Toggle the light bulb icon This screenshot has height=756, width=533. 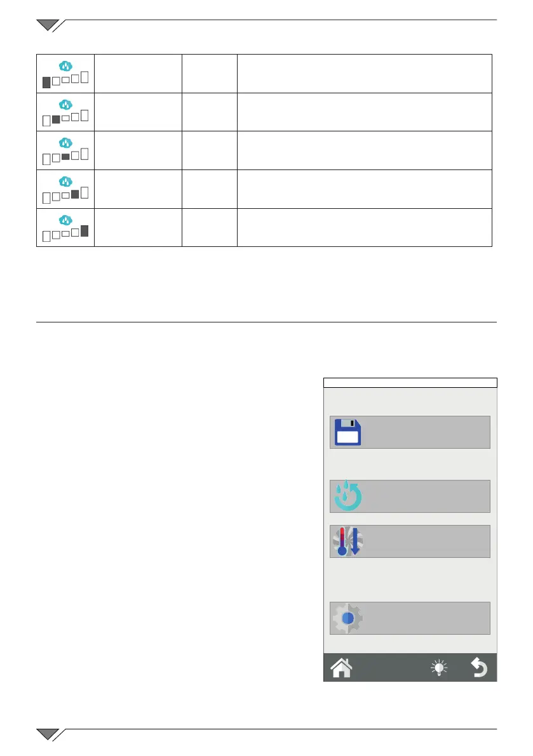pyautogui.click(x=439, y=667)
